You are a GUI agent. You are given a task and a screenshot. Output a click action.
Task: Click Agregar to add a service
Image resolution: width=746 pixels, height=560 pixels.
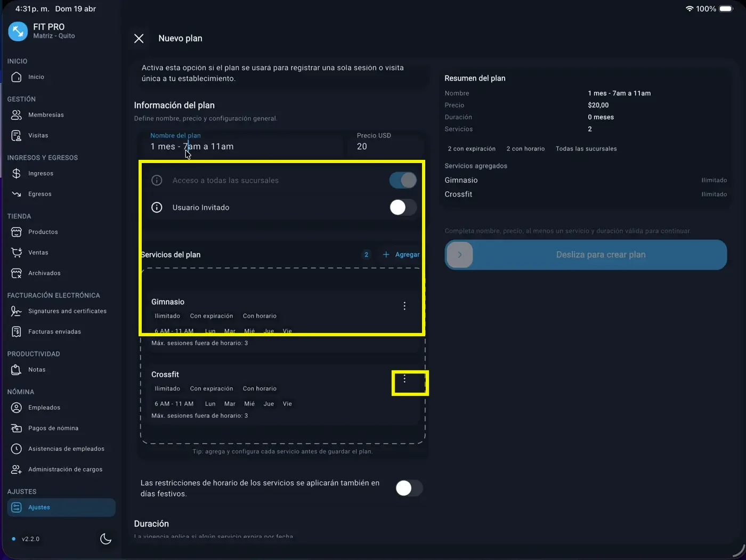[401, 254]
